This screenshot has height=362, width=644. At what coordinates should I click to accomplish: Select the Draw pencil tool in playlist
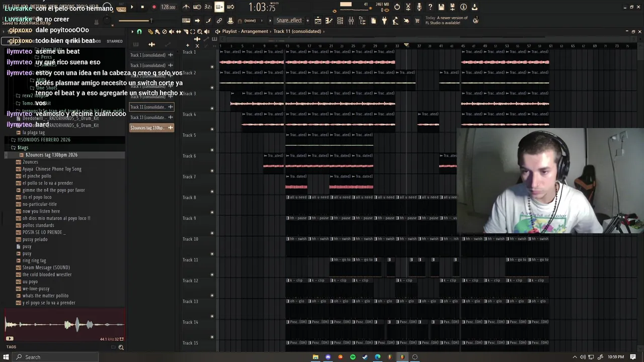150,32
